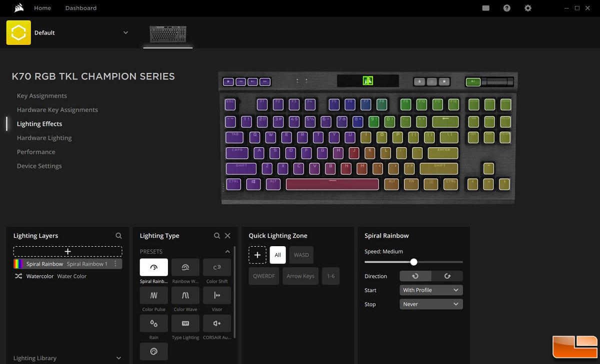Select the Color Pulse preset
The image size is (600, 364).
153,295
